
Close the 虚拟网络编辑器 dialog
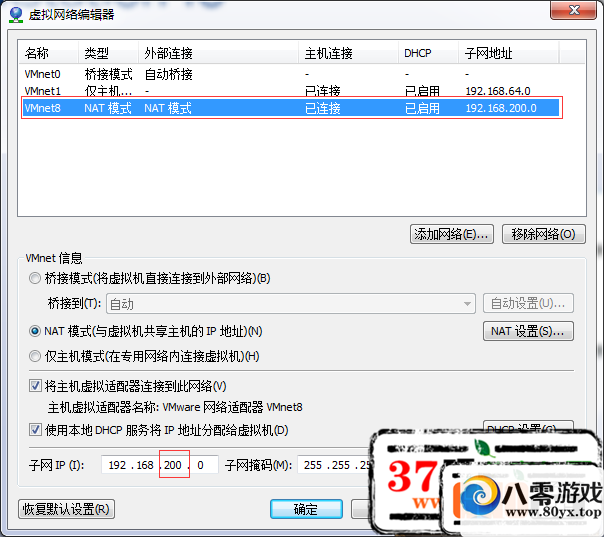click(x=573, y=10)
